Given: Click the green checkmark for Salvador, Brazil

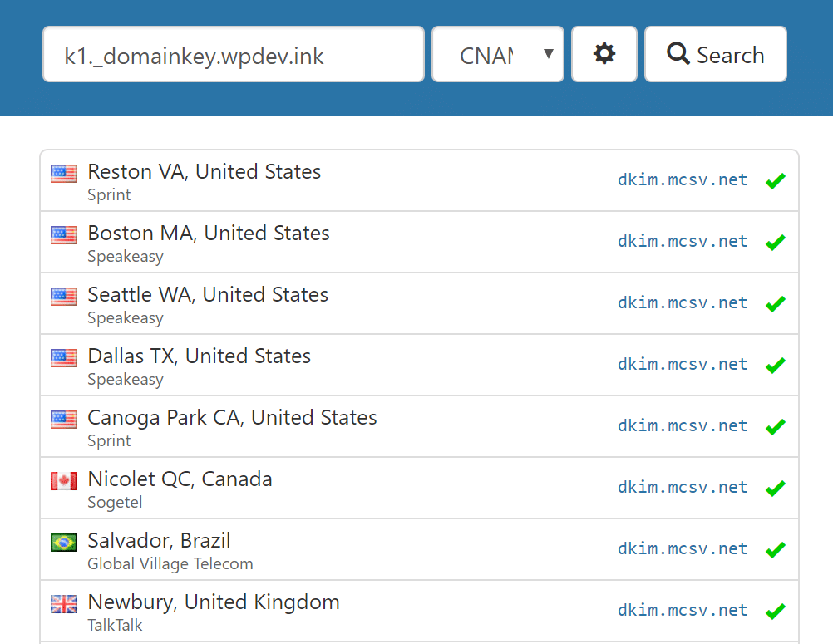Looking at the screenshot, I should 776,549.
